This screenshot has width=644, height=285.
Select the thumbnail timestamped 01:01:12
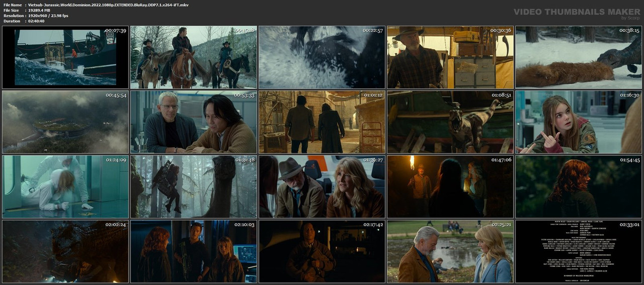point(322,122)
